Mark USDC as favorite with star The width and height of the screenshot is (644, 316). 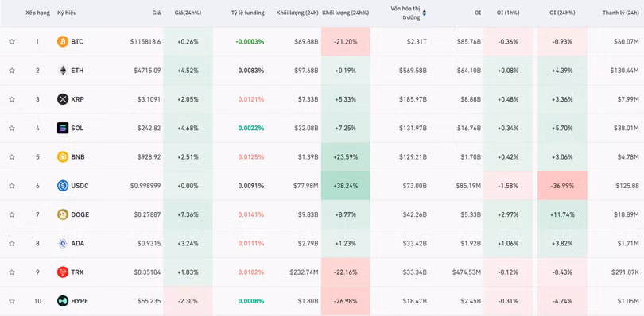pos(12,186)
